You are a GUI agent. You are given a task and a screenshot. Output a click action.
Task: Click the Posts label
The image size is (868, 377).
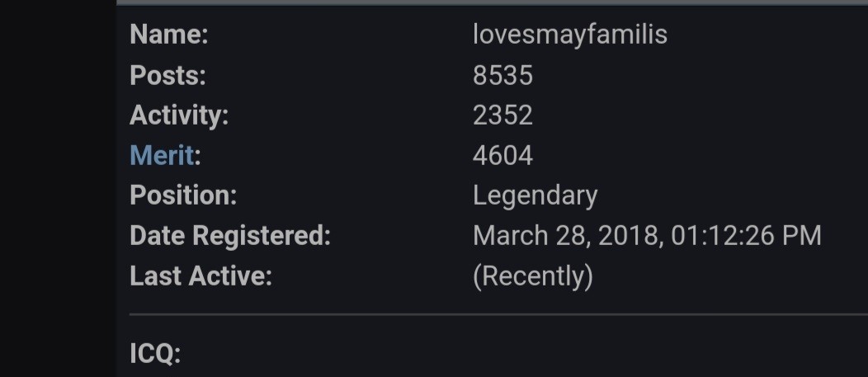[x=167, y=75]
